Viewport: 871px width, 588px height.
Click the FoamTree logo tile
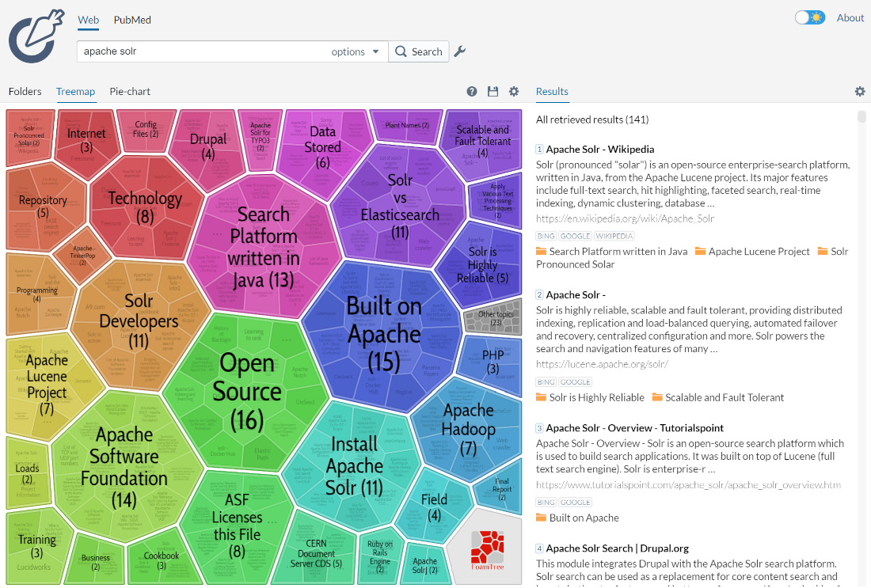487,548
